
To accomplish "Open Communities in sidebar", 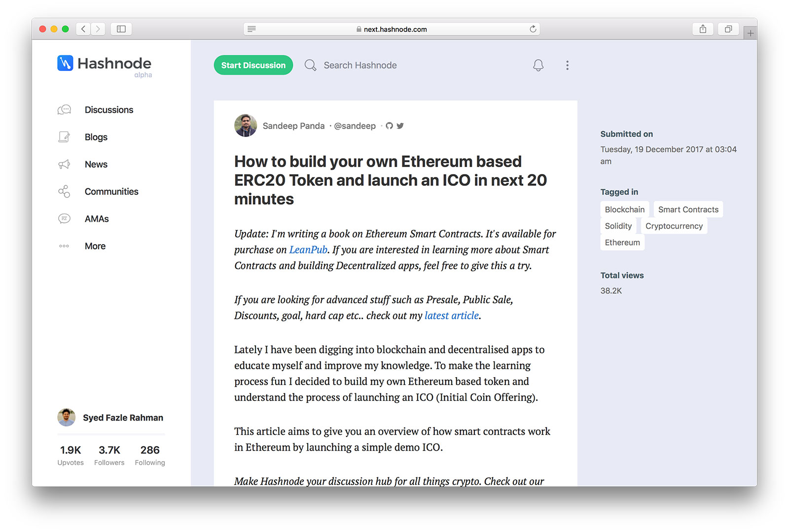I will click(x=111, y=192).
